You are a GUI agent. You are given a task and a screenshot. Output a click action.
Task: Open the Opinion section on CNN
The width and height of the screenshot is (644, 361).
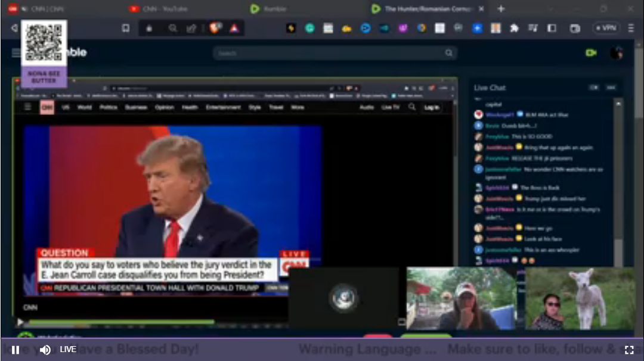[165, 107]
